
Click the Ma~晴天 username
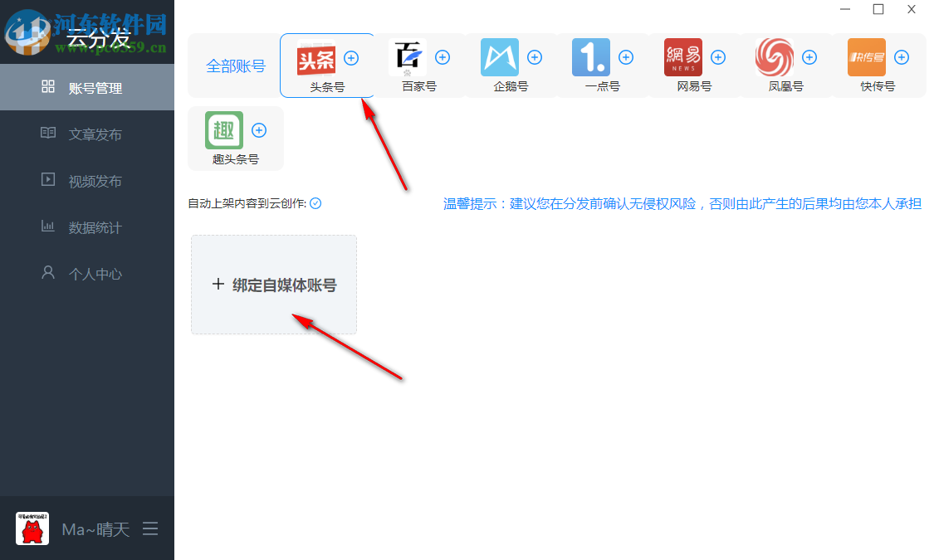(96, 529)
